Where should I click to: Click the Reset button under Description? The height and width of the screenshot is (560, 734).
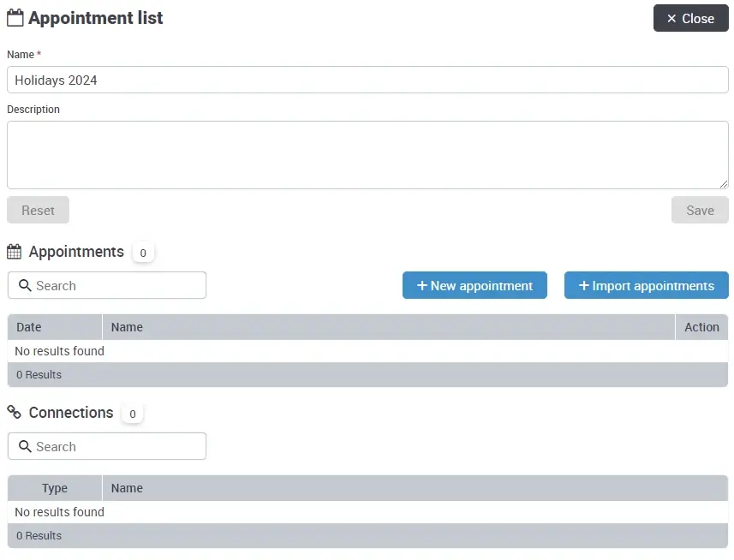tap(38, 210)
